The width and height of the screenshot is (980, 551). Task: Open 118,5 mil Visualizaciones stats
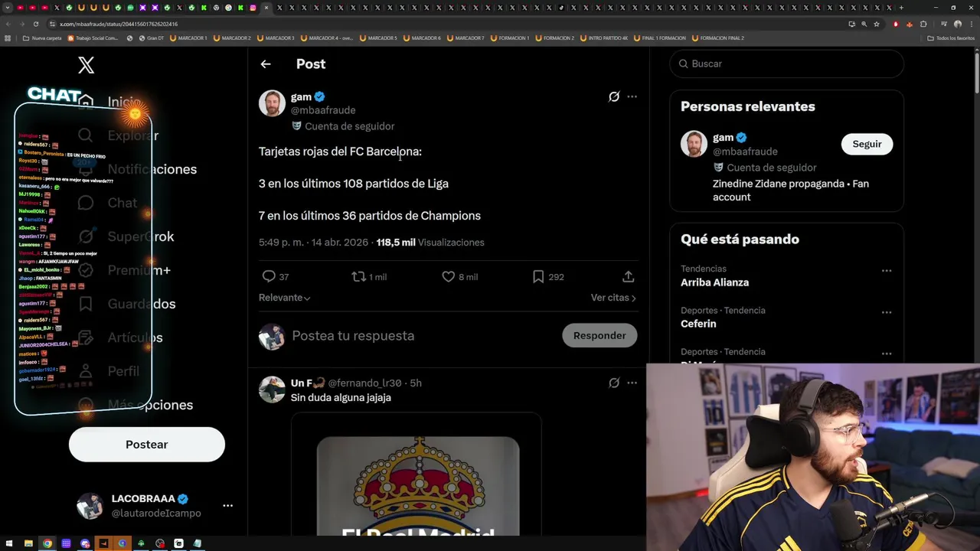430,243
